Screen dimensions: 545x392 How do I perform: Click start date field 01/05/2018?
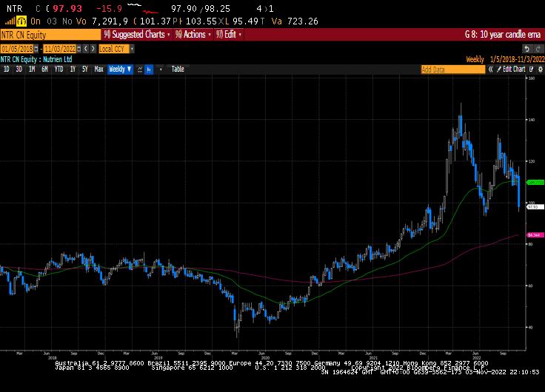(x=17, y=49)
